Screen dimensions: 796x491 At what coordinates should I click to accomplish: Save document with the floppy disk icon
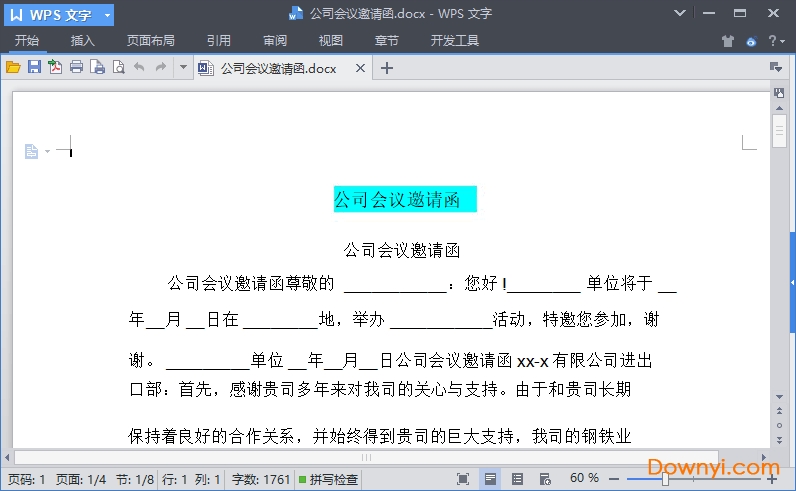tap(34, 67)
